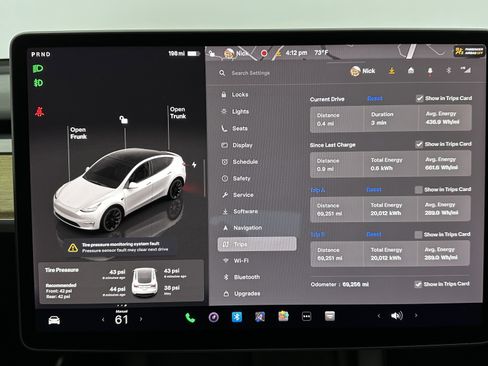Tap the passenger airbag indicator
This screenshot has height=366, width=488.
pos(469,51)
